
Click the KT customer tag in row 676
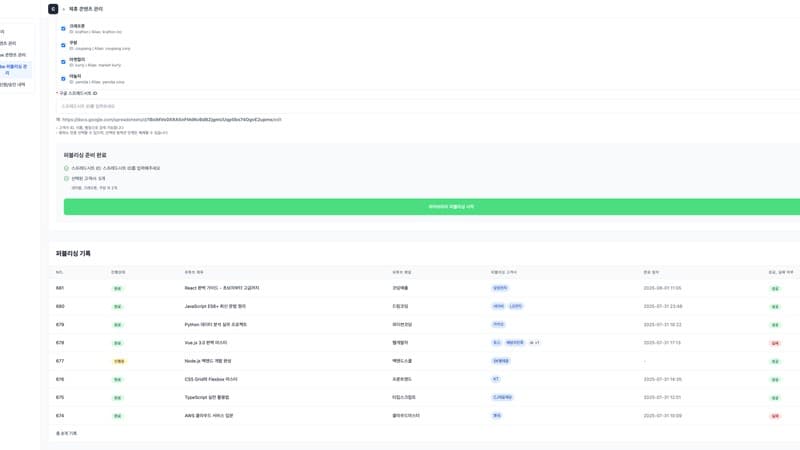[495, 379]
